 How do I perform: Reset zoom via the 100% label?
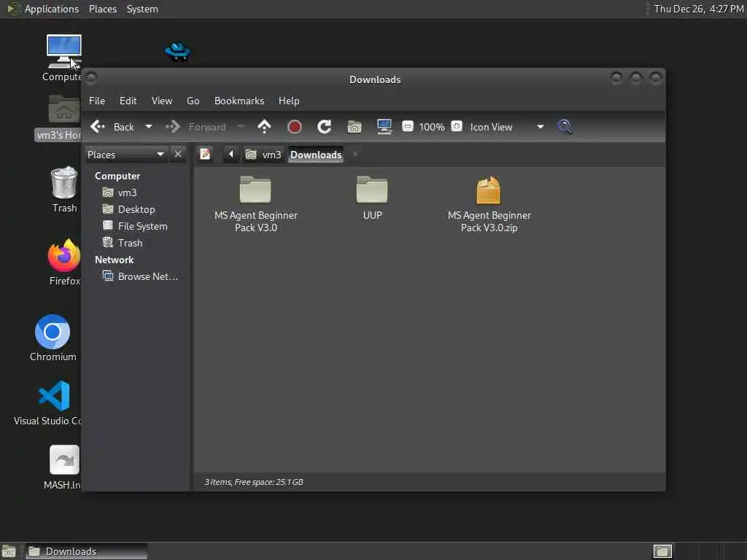(432, 127)
